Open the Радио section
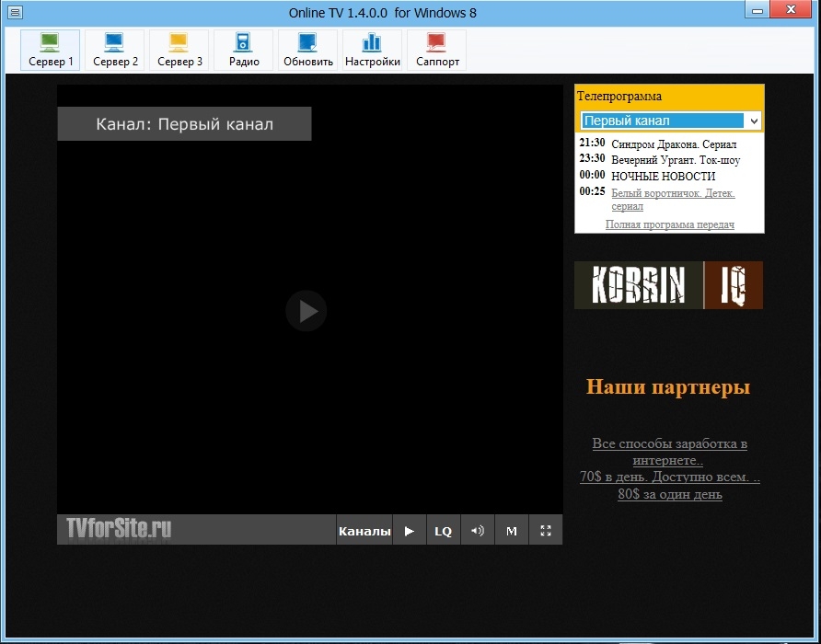This screenshot has width=821, height=644. click(244, 50)
